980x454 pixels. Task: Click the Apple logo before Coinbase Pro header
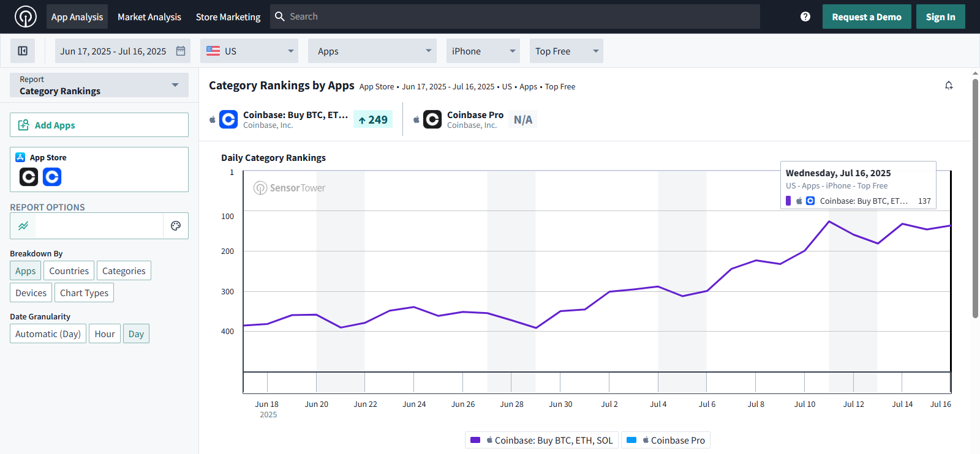[x=417, y=119]
